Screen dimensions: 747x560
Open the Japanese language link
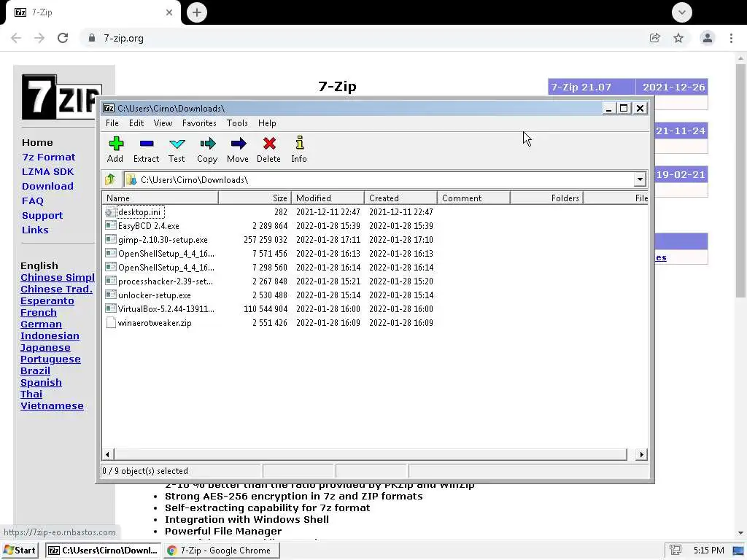point(45,348)
